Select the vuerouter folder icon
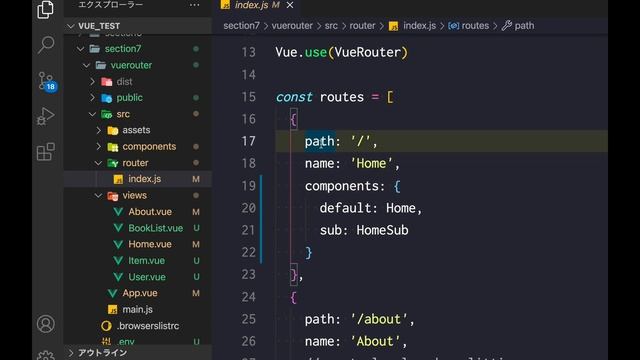The width and height of the screenshot is (640, 360). coord(101,65)
